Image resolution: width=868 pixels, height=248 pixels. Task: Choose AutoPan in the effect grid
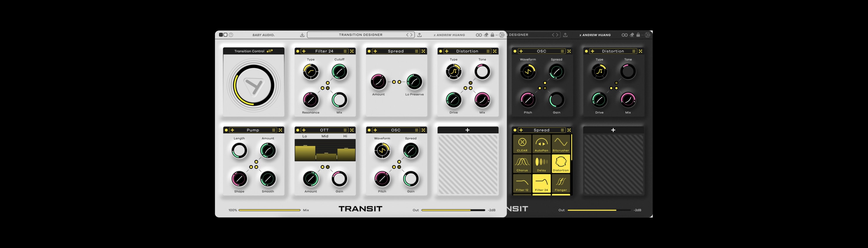541,144
